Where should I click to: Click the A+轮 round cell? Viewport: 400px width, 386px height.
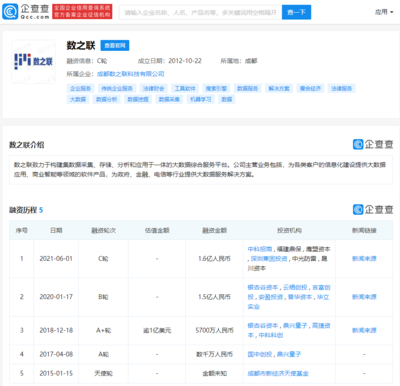pos(103,330)
